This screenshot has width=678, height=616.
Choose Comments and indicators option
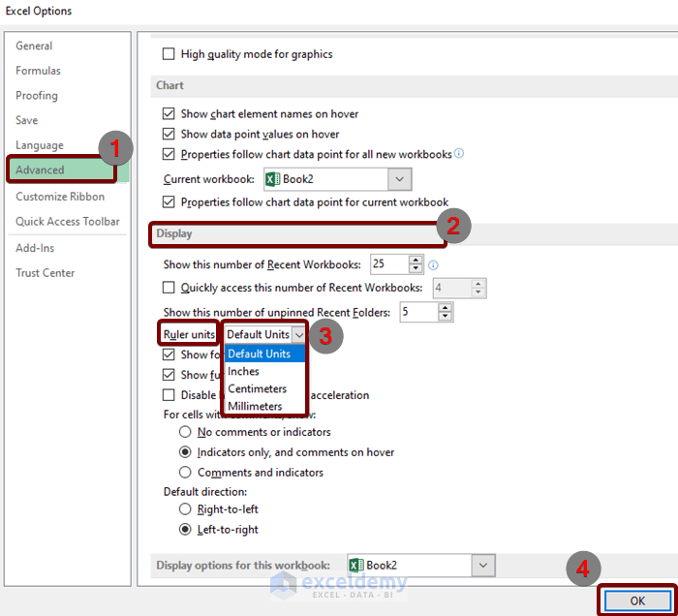click(x=185, y=472)
